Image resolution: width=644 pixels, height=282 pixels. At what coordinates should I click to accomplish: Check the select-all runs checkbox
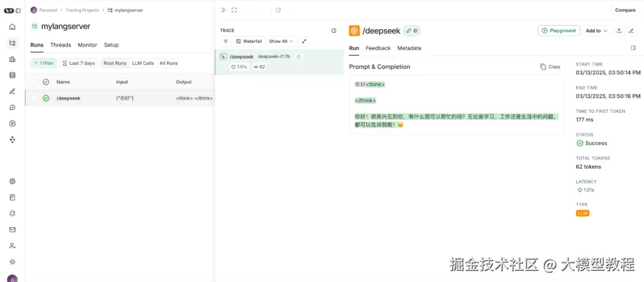point(33,82)
